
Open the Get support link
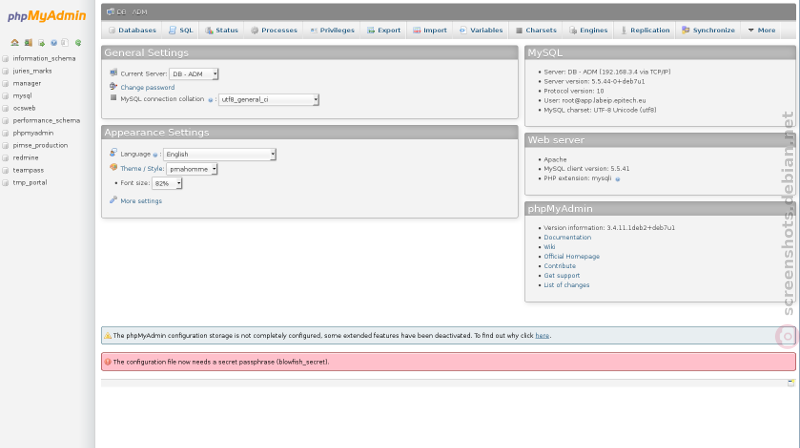[562, 276]
